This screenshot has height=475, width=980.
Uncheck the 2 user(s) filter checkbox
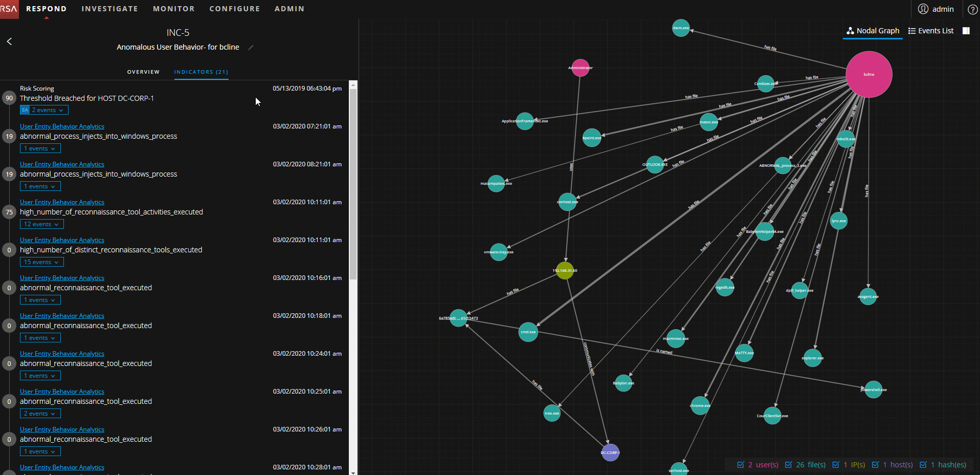[741, 465]
